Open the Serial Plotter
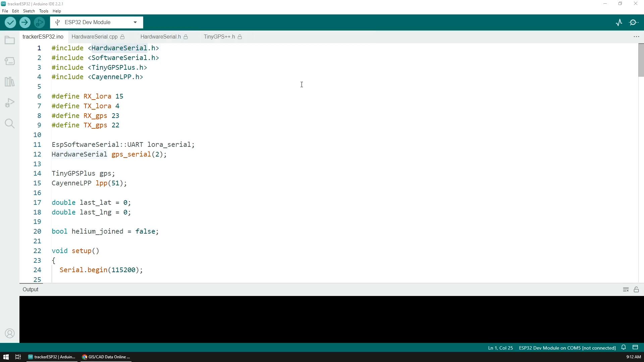This screenshot has height=362, width=644. click(619, 22)
